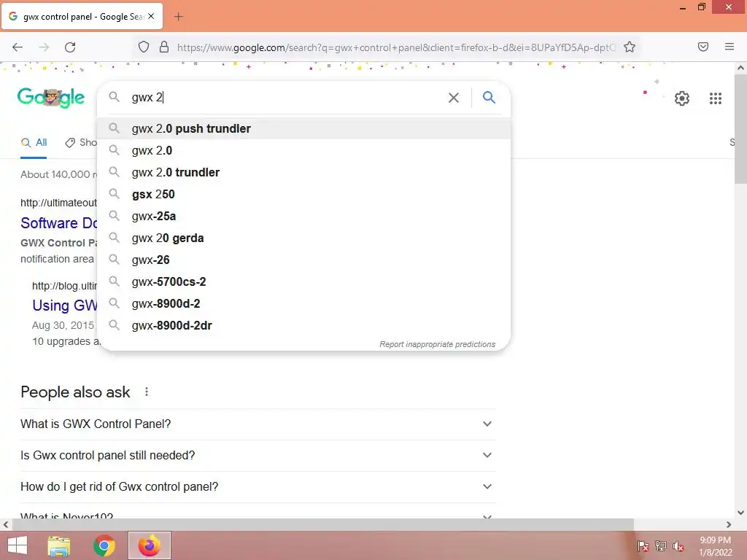Image resolution: width=747 pixels, height=560 pixels.
Task: Click the http://ultimateout... result URL
Action: [x=58, y=203]
